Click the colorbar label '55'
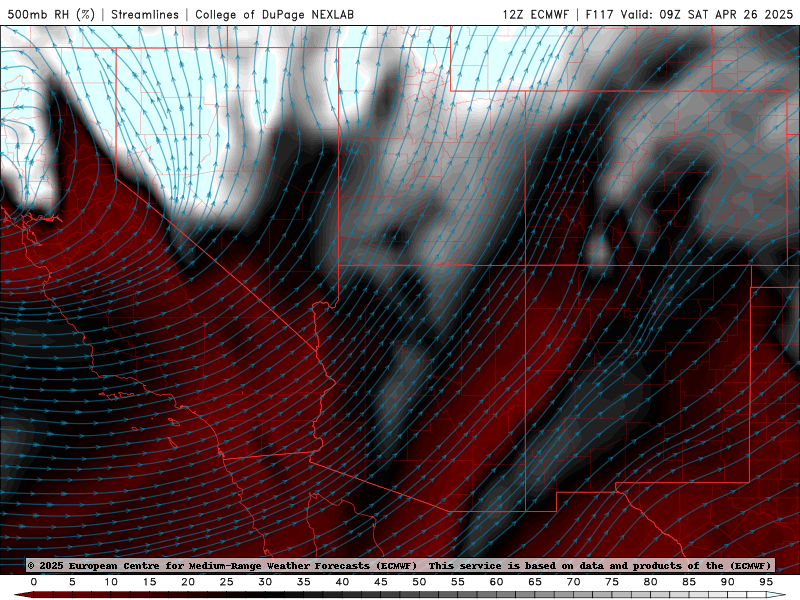 coord(458,582)
